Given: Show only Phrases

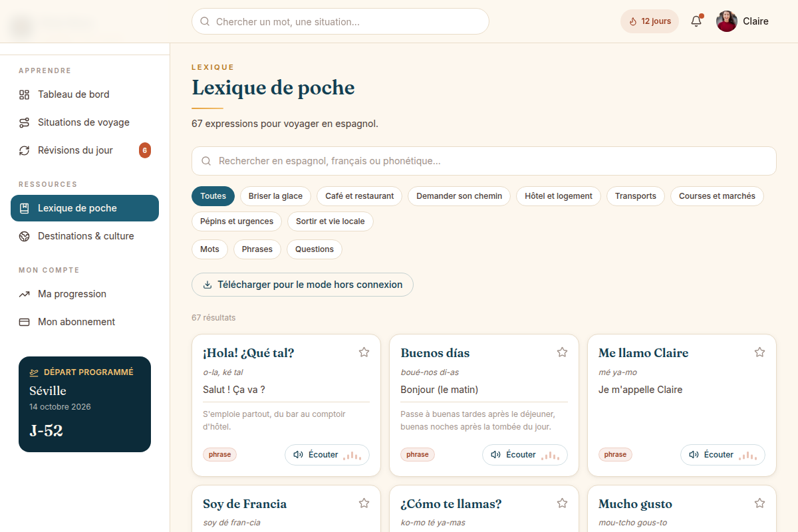Looking at the screenshot, I should (257, 249).
